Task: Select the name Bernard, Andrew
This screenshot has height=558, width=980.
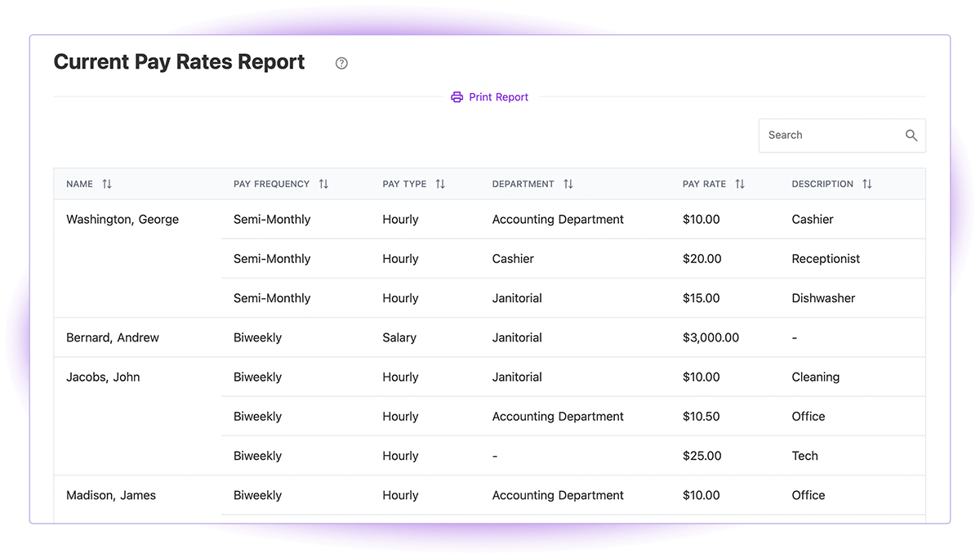Action: click(113, 337)
